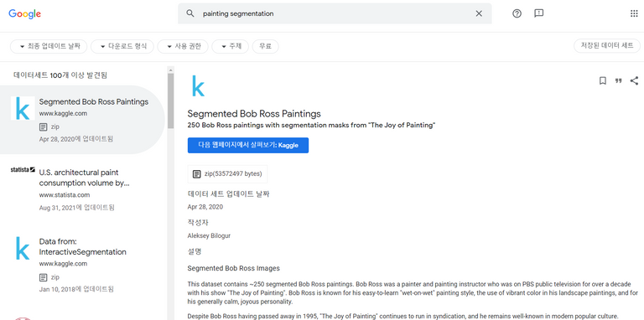Image resolution: width=644 pixels, height=320 pixels.
Task: Open the send feedback icon
Action: pos(539,13)
